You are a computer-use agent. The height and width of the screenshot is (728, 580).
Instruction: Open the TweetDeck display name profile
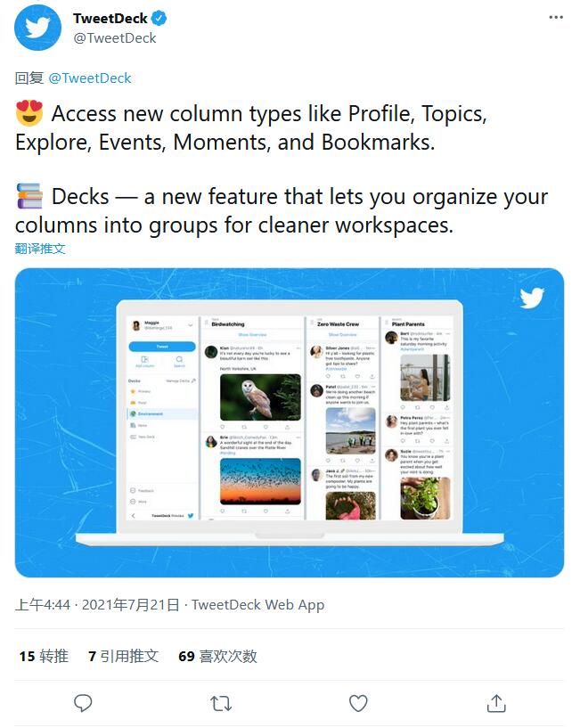(x=110, y=19)
